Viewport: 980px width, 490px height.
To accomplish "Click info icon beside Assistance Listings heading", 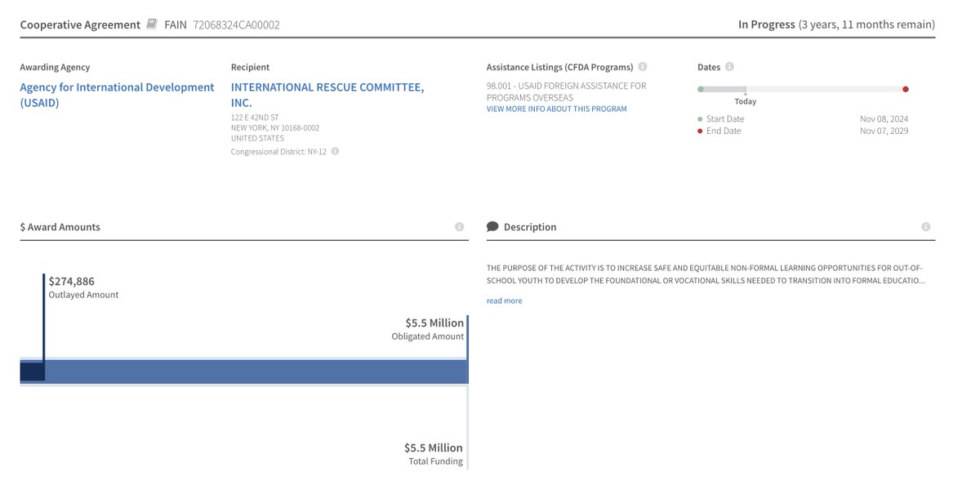I will (x=643, y=67).
